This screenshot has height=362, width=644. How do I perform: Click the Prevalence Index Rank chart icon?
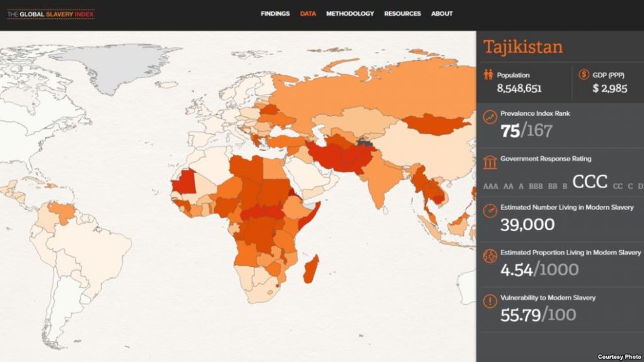[490, 117]
